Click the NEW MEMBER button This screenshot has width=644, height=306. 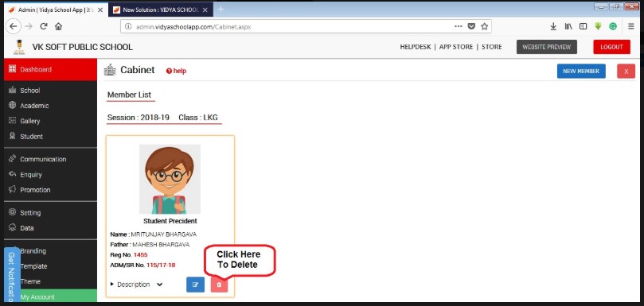(581, 71)
